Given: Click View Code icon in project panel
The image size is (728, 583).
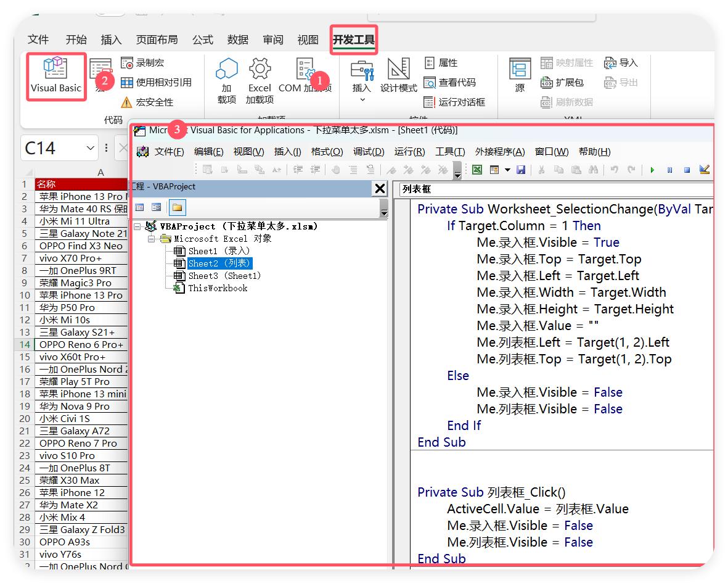Looking at the screenshot, I should (140, 207).
